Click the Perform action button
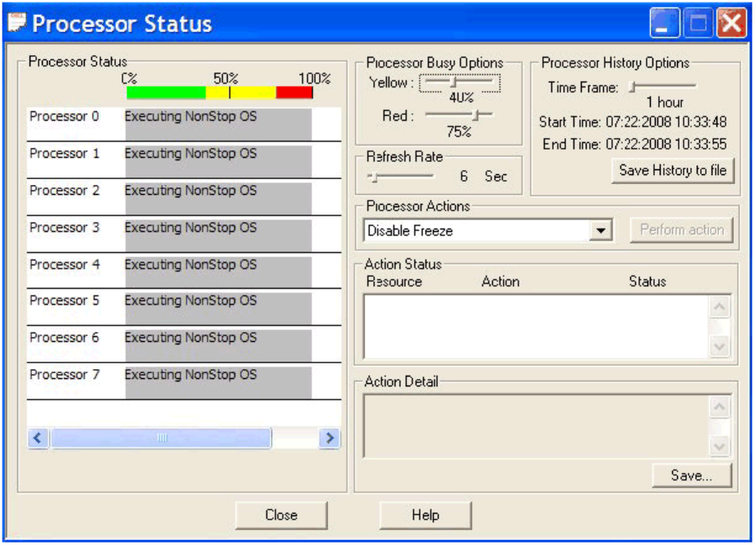Screen dimensions: 756x545 pos(681,230)
